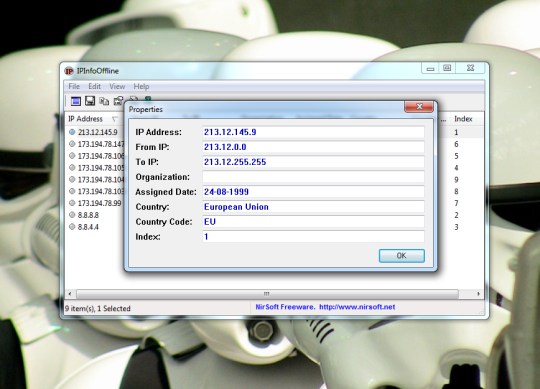
Task: Select the row 173.194.78.104 in list
Action: pos(101,179)
